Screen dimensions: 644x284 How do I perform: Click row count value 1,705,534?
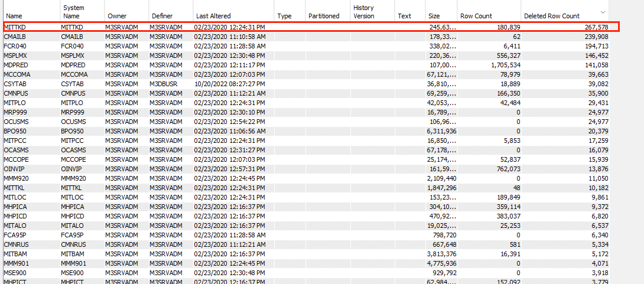(x=501, y=65)
